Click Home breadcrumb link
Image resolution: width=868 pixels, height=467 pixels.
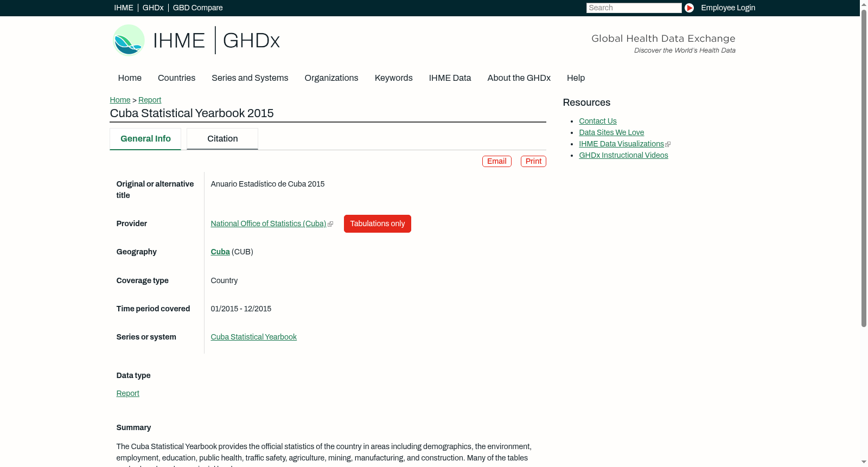(x=120, y=100)
